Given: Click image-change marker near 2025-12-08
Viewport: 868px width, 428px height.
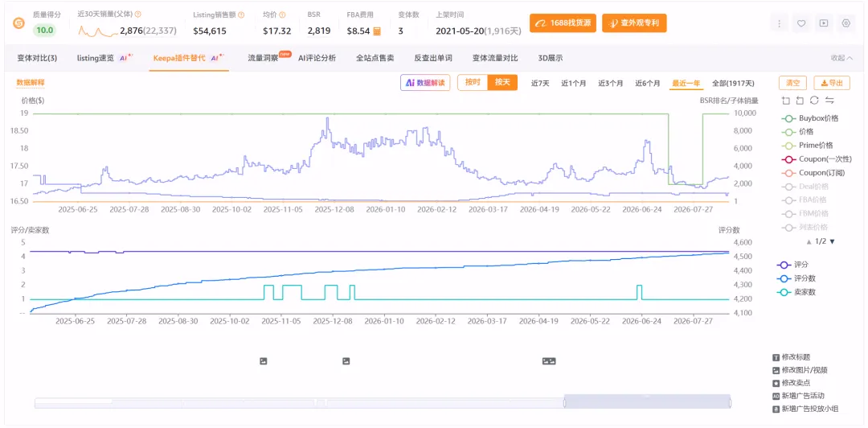Looking at the screenshot, I should coord(346,361).
